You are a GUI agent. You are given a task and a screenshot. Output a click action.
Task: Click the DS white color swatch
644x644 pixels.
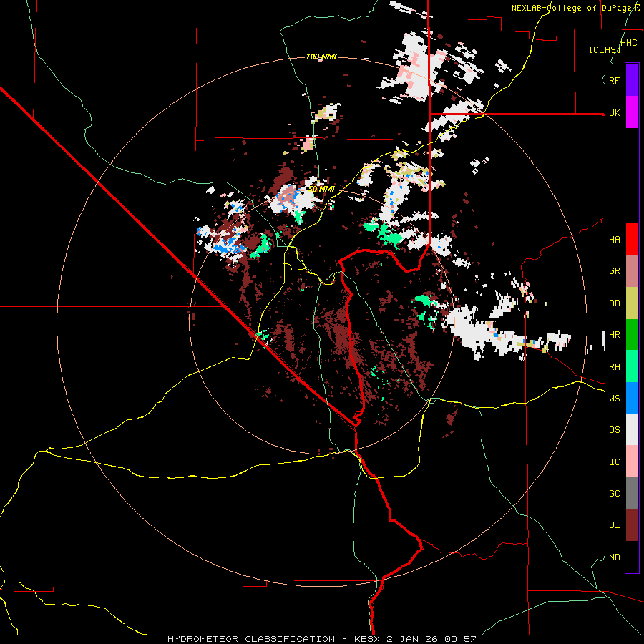coord(632,429)
